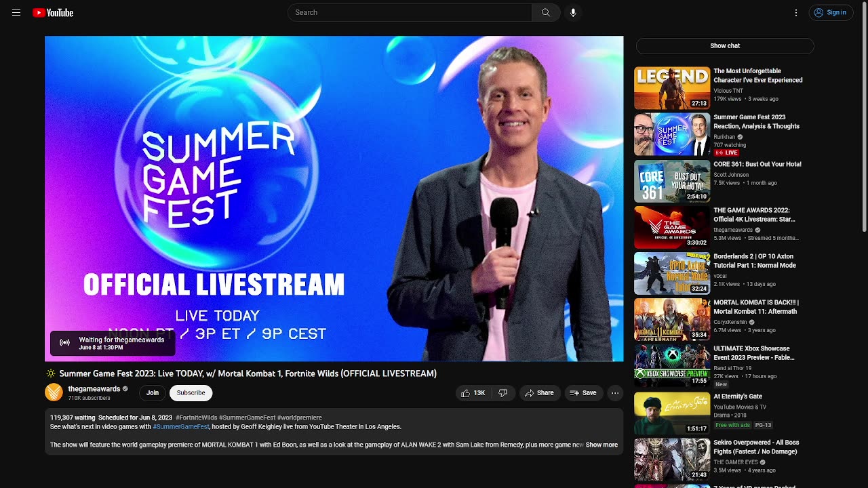Open title ULTIMATE Xbox Showcase Event 2023 Preview
Screen dimensions: 868x488
(x=754, y=353)
